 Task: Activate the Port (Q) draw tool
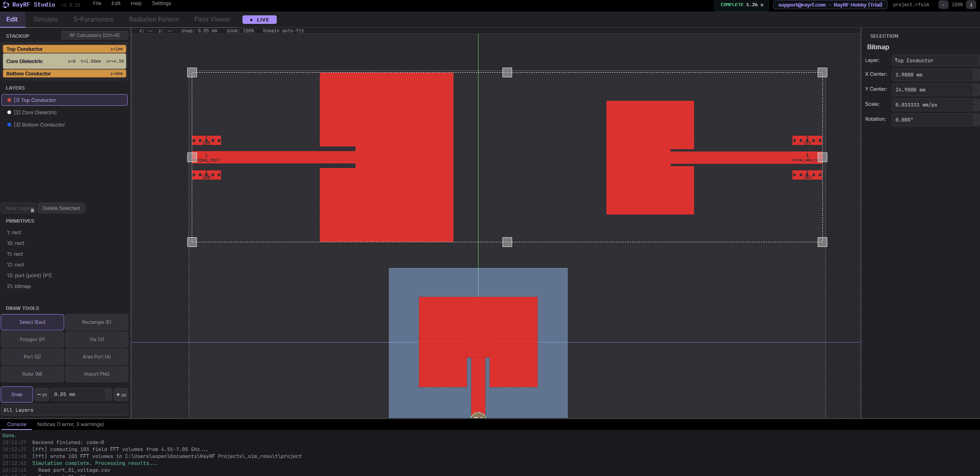32,357
